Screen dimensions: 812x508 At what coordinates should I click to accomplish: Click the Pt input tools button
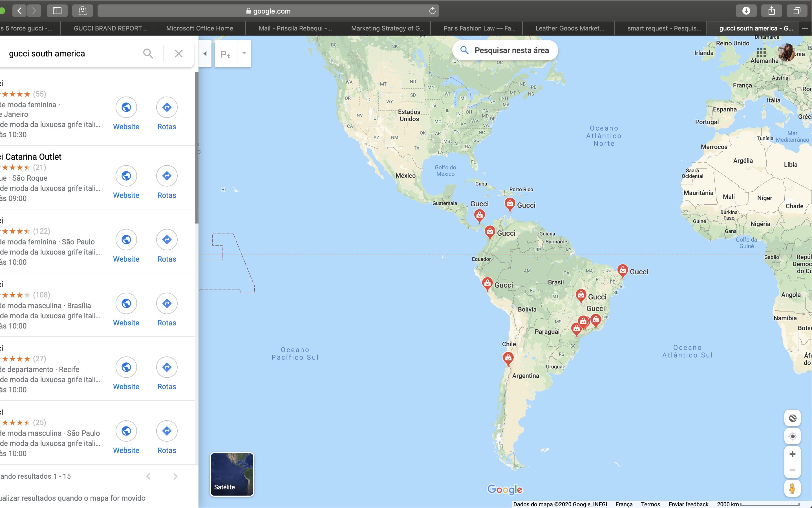pos(226,54)
